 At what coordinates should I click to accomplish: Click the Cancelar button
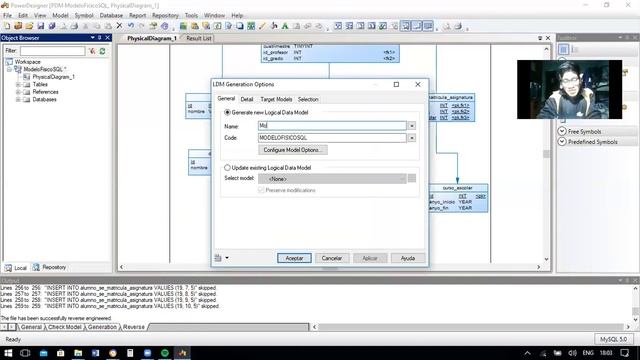(331, 258)
